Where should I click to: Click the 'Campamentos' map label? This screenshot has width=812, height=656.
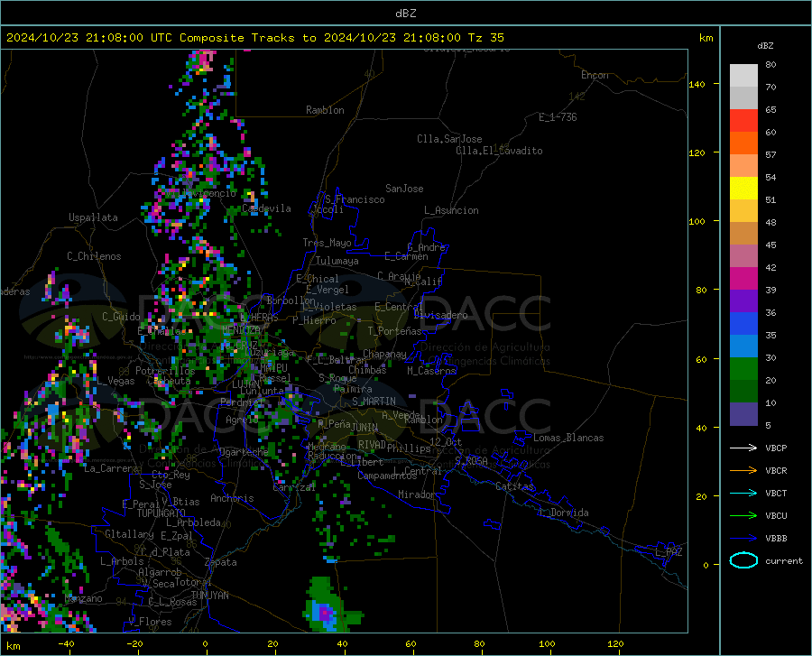(387, 476)
